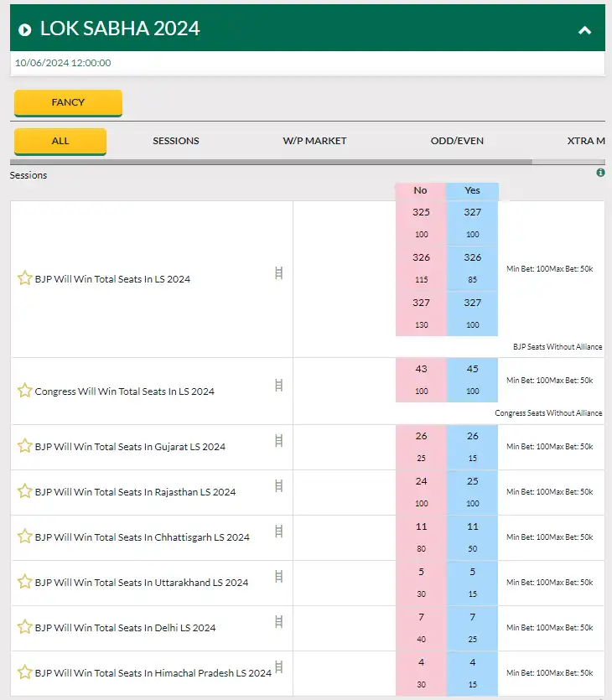Click the horizontal tab scrollbar
Image resolution: width=612 pixels, height=700 pixels.
pos(271,162)
